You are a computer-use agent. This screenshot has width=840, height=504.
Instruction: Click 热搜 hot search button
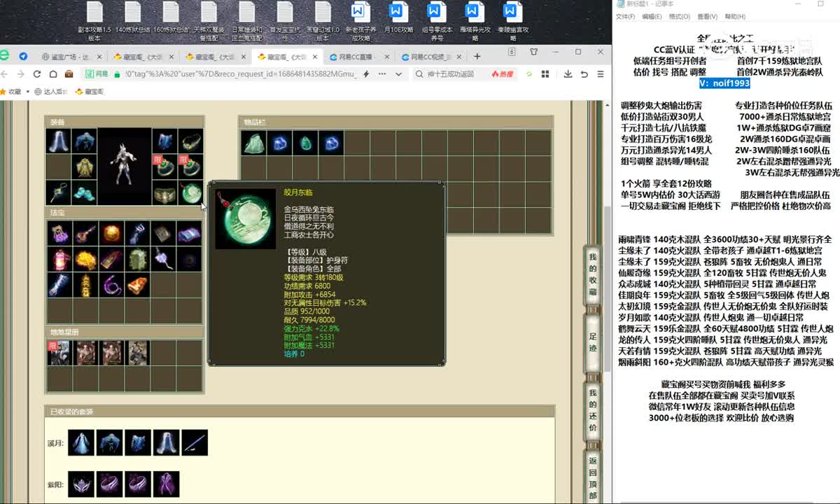[x=502, y=73]
